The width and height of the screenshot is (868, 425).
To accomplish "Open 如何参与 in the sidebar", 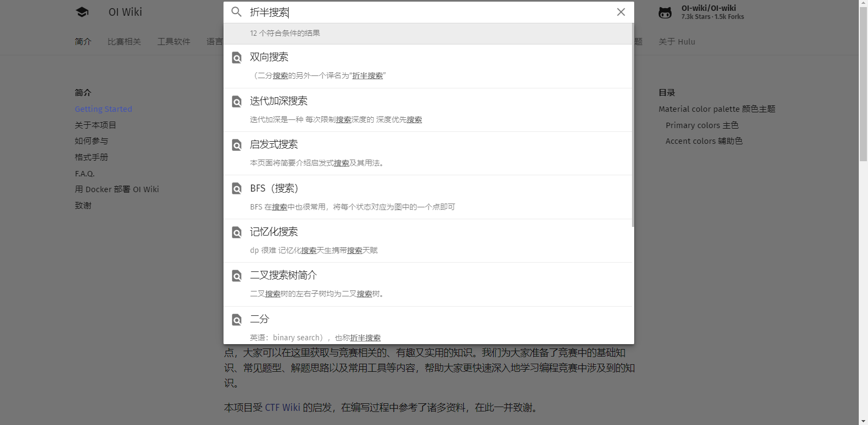I will pyautogui.click(x=92, y=141).
